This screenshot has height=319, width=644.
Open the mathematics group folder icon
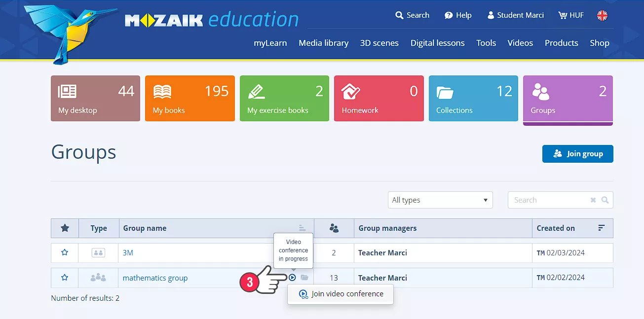click(x=304, y=278)
